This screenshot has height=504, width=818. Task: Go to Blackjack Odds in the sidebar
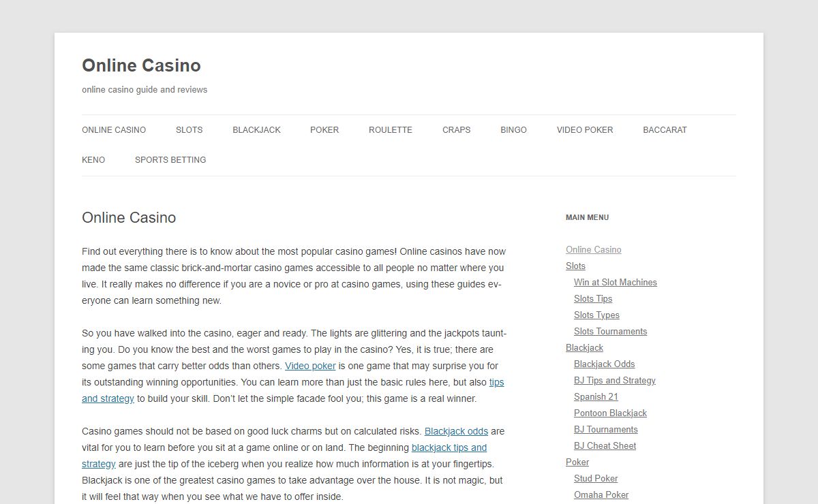tap(604, 364)
